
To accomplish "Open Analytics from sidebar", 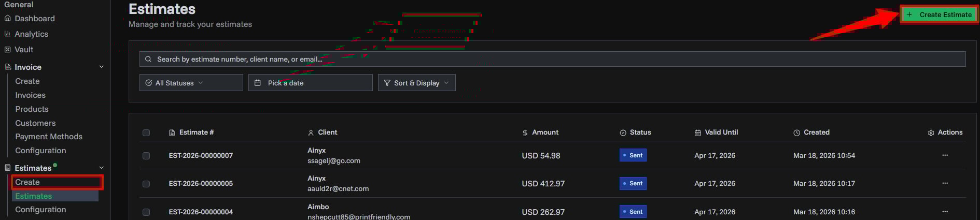I will point(32,34).
